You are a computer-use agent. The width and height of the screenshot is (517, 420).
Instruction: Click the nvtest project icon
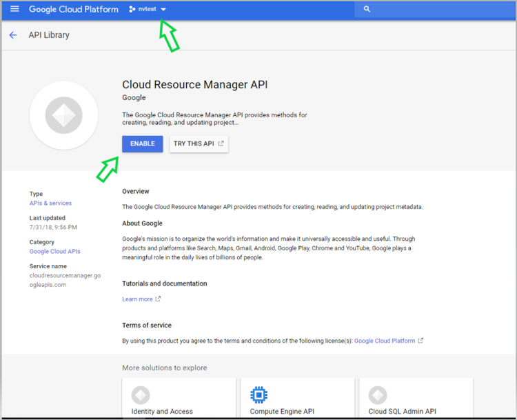coord(132,9)
